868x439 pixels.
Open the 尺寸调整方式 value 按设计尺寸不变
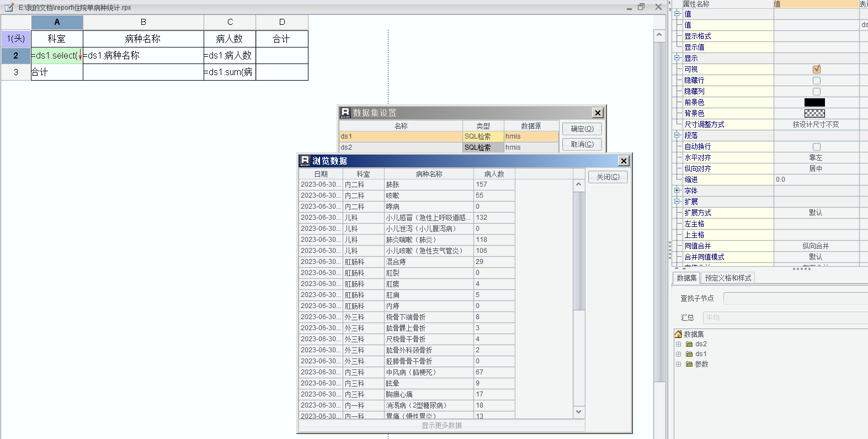816,124
